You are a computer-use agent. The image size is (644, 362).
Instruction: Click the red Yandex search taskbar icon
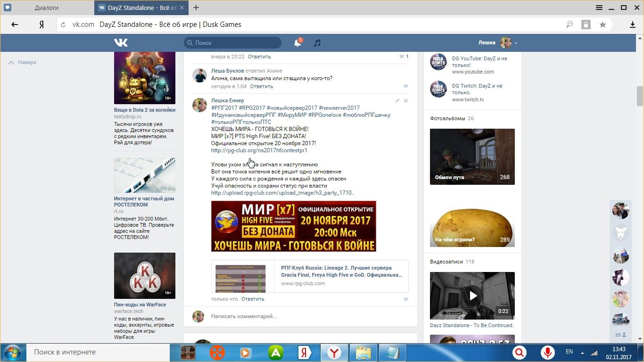pyautogui.click(x=520, y=352)
